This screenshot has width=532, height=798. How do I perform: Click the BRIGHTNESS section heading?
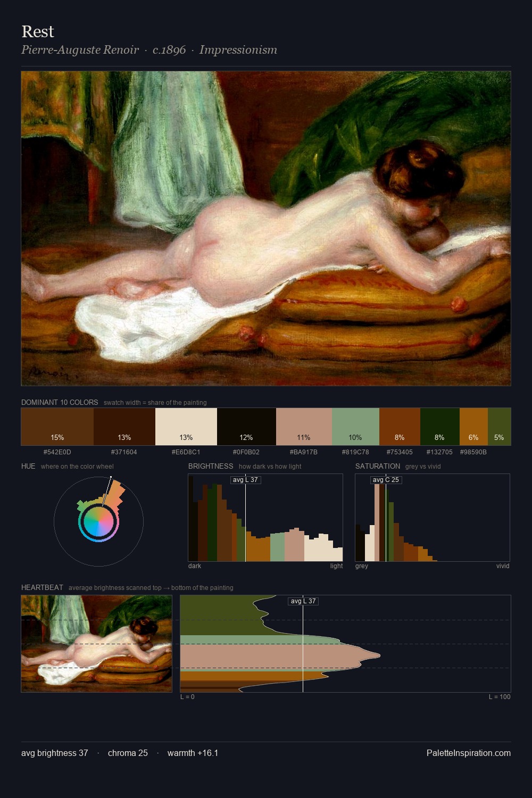click(211, 466)
